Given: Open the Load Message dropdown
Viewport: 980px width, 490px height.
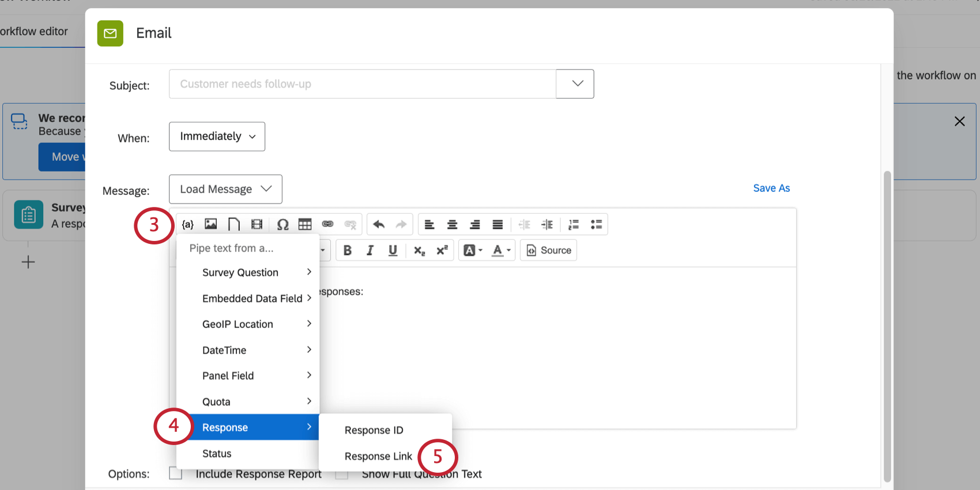Looking at the screenshot, I should [x=225, y=189].
